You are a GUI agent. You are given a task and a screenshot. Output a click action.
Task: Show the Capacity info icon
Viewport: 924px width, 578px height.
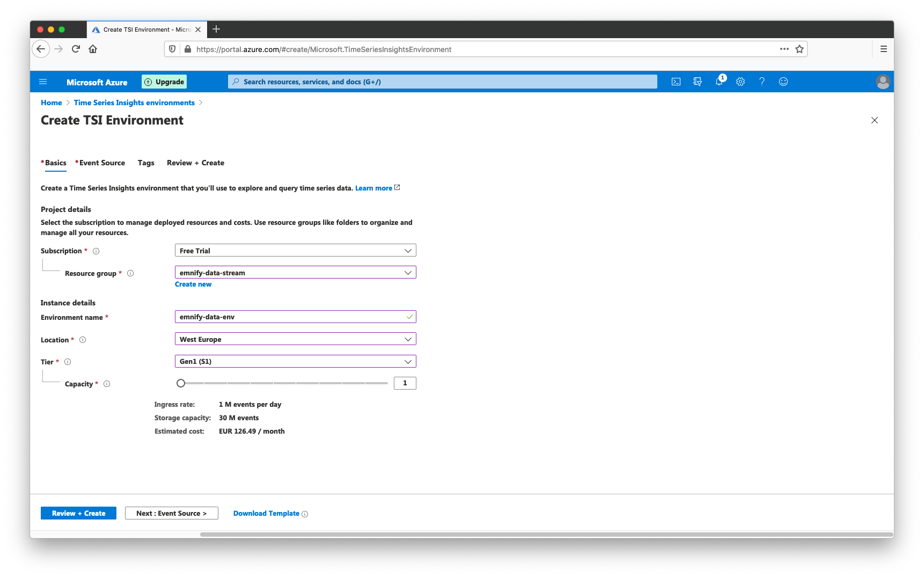(x=107, y=384)
